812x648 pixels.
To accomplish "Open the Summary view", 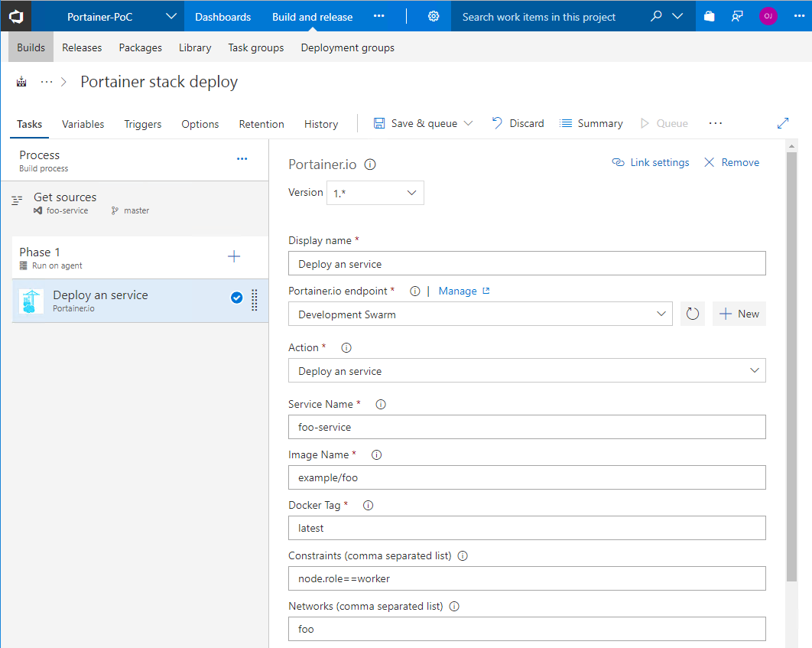I will [591, 123].
